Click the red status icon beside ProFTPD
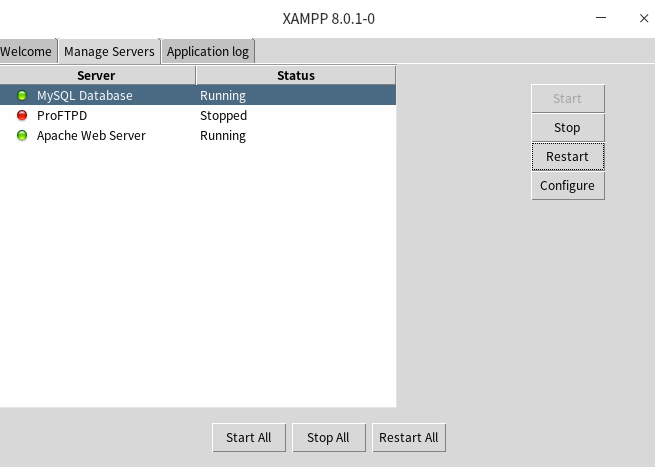This screenshot has width=655, height=467. (22, 115)
